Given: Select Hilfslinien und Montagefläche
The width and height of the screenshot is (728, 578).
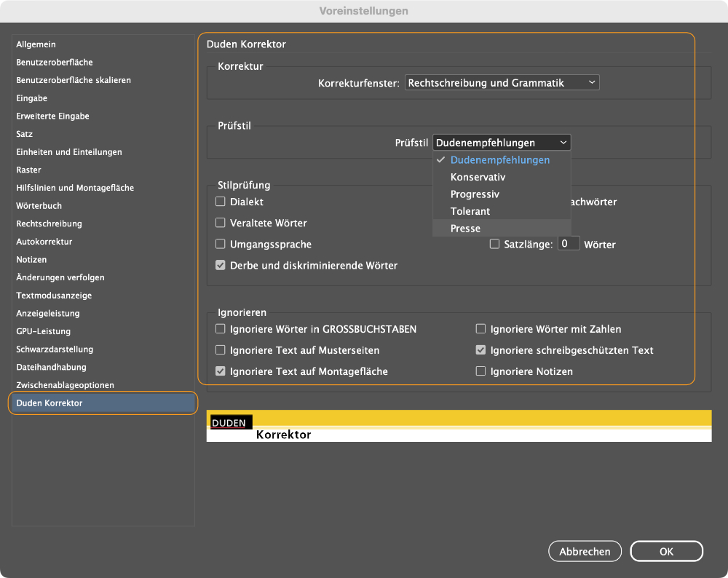Looking at the screenshot, I should click(75, 188).
